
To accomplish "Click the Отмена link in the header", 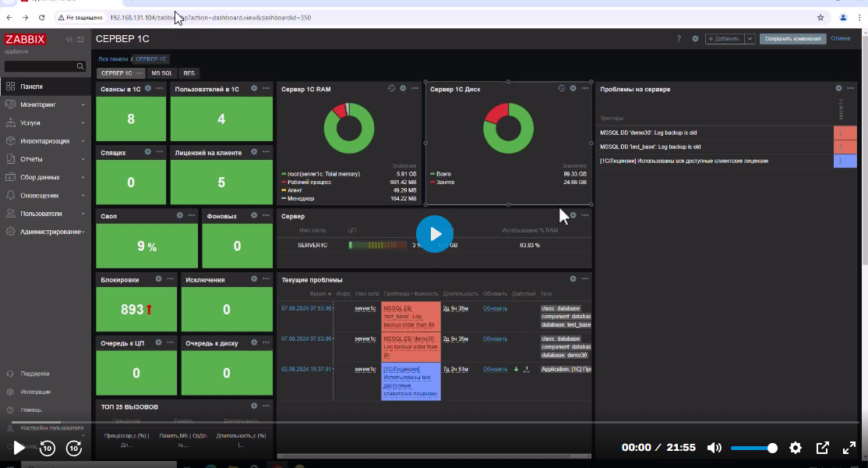I will click(841, 38).
